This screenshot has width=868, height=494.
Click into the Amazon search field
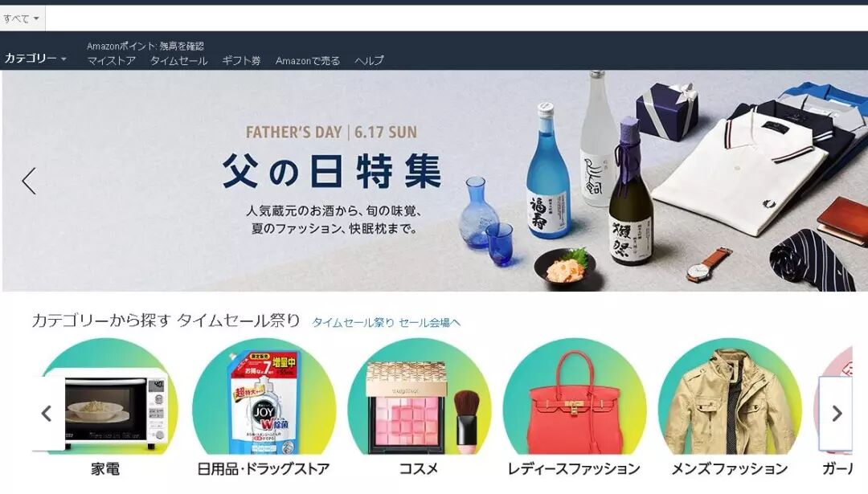coord(457,18)
